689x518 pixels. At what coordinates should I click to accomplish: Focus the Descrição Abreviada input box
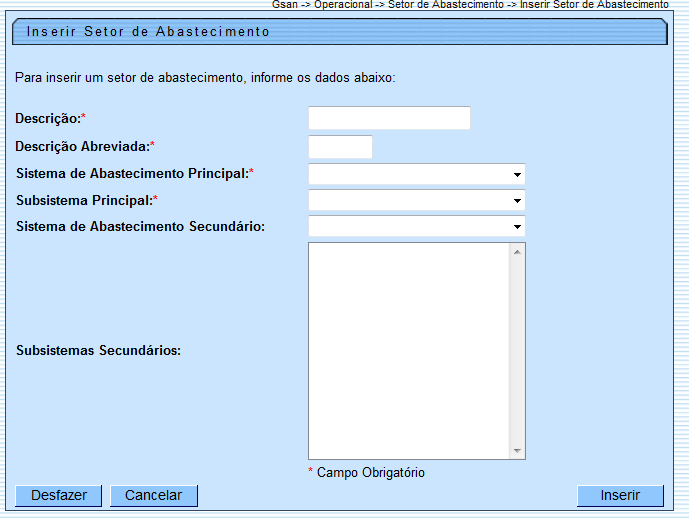click(340, 147)
